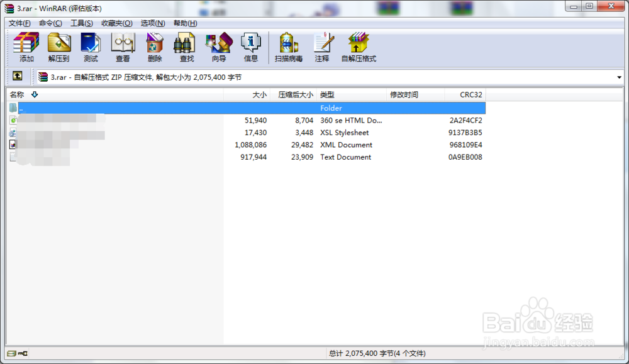Image resolution: width=629 pixels, height=364 pixels.
Task: Click packed size value 23,909
Action: (x=302, y=157)
